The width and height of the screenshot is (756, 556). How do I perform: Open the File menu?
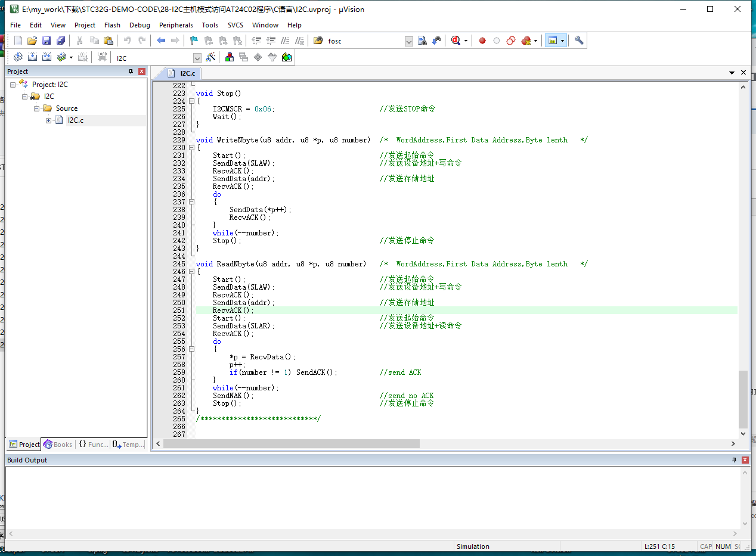[16, 25]
